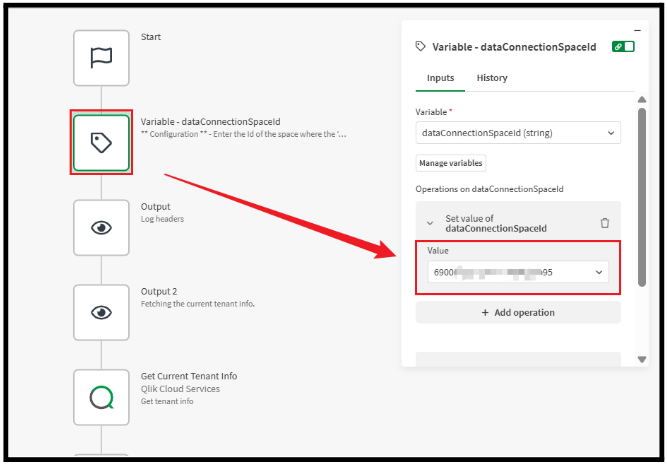Screen dimensions: 667x465
Task: Minimize the variable settings panel
Action: pyautogui.click(x=637, y=29)
